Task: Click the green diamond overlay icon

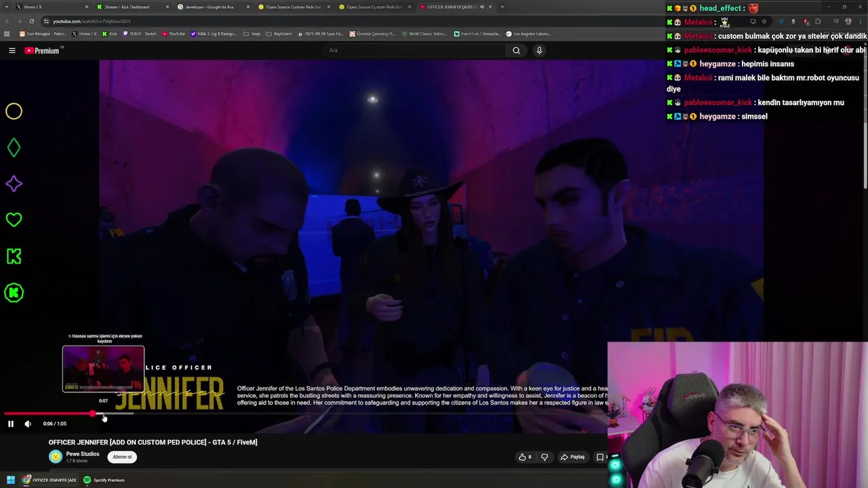Action: [14, 148]
